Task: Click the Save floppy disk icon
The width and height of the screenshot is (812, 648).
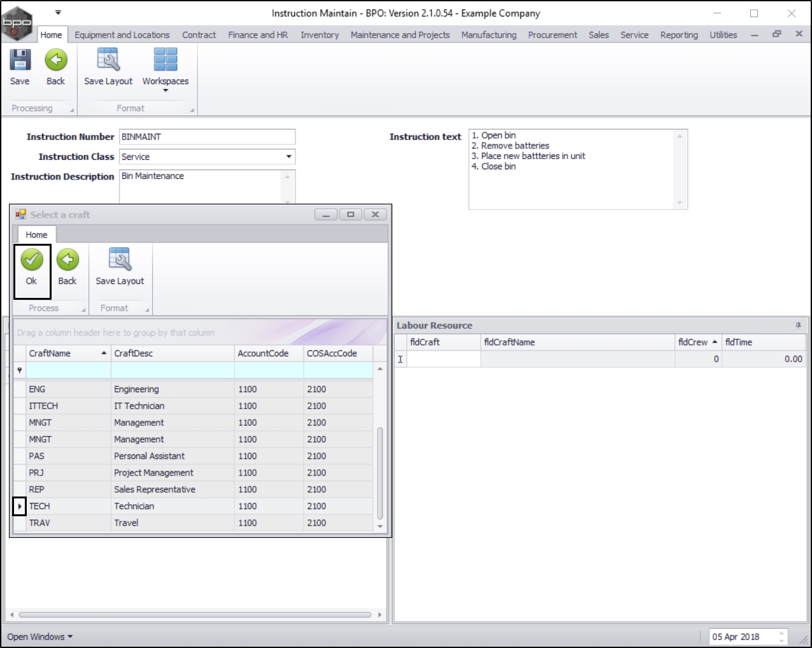Action: tap(20, 60)
